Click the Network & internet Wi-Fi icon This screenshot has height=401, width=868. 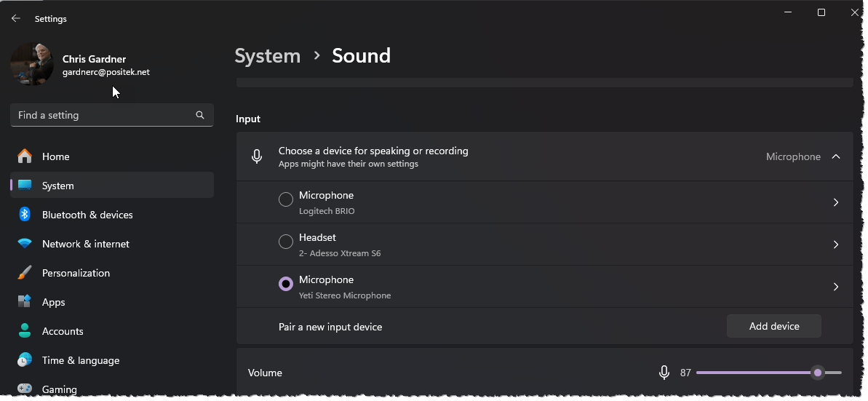25,244
